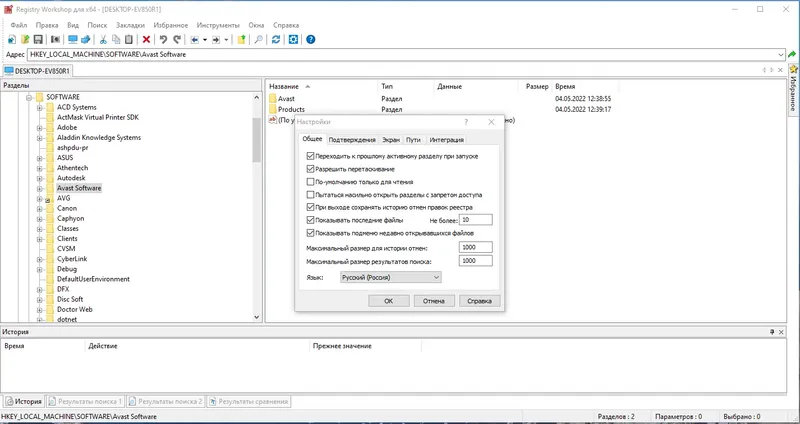Screen dimensions: 800x424
Task: Open the Результаты поиска 1 bottom tab
Action: point(85,402)
